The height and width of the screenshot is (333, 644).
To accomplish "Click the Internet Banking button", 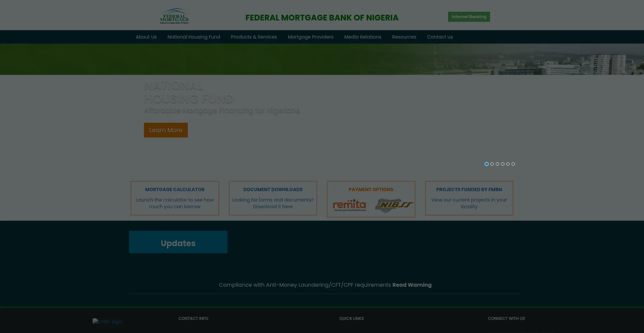I will (469, 17).
